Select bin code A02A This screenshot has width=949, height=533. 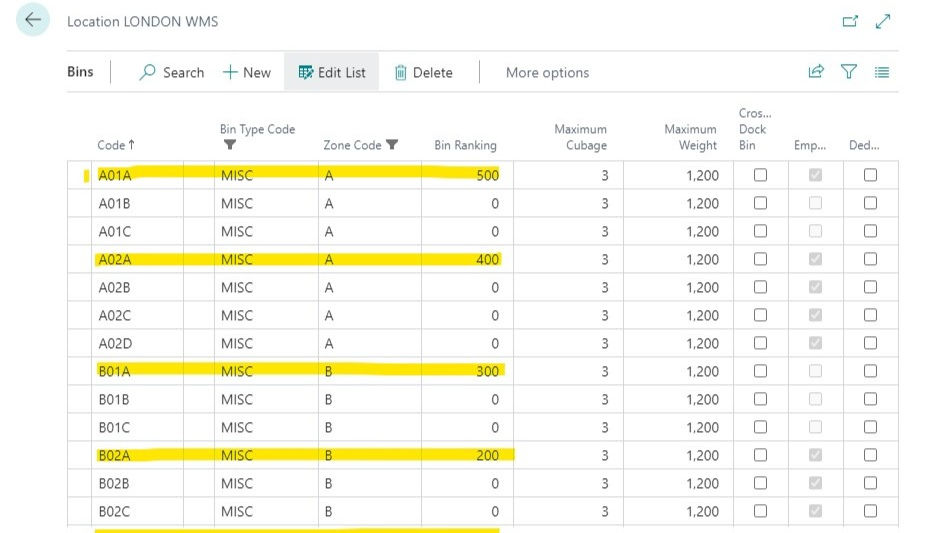[x=115, y=260]
